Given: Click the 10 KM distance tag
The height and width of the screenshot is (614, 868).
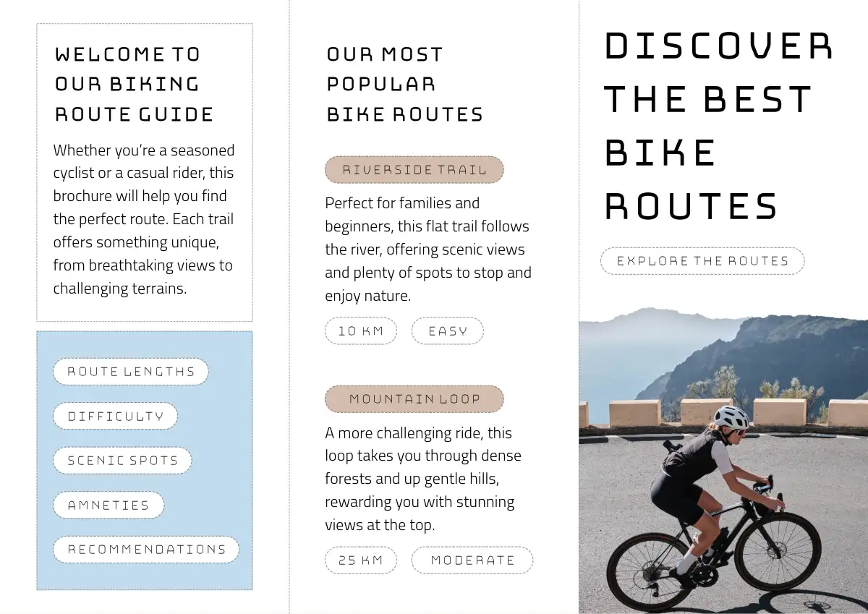Looking at the screenshot, I should point(360,331).
